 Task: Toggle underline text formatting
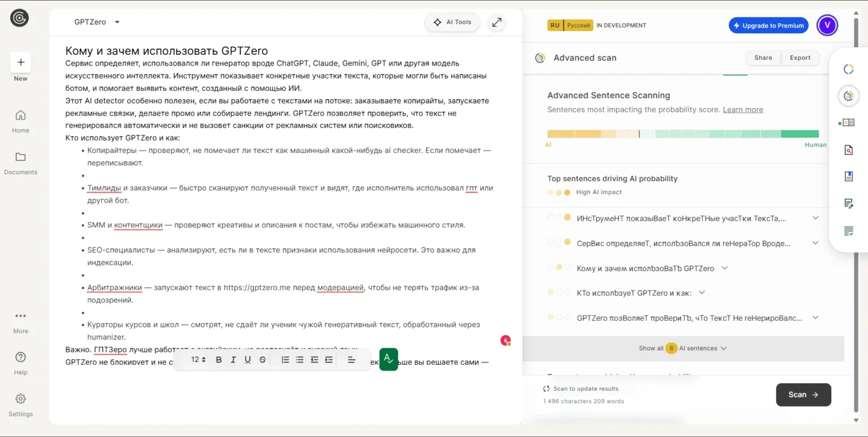pyautogui.click(x=248, y=360)
